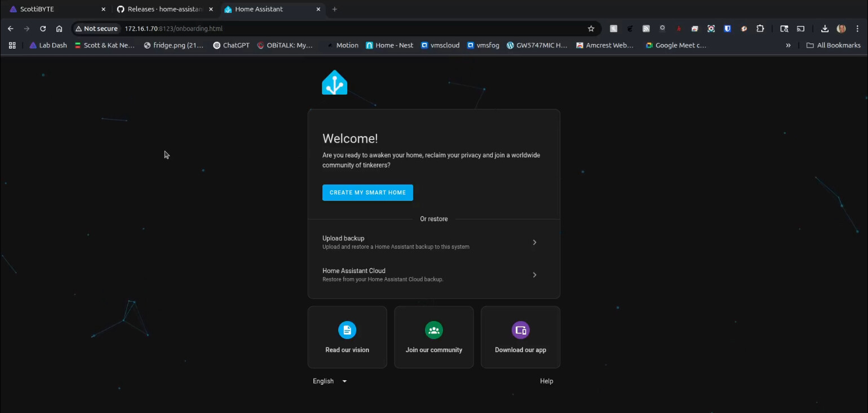Click CREATE MY SMART HOME button
The width and height of the screenshot is (868, 413).
[367, 192]
